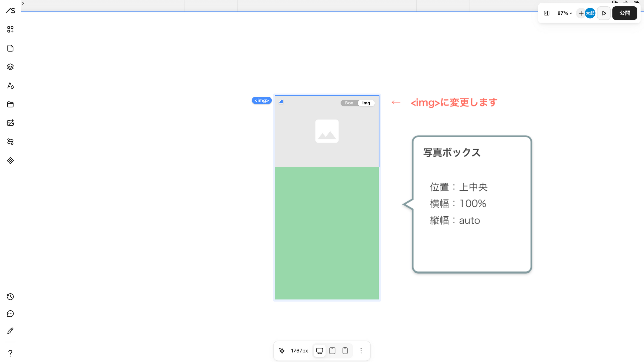The image size is (644, 362).
Task: Open the comments panel
Action: coord(10,314)
